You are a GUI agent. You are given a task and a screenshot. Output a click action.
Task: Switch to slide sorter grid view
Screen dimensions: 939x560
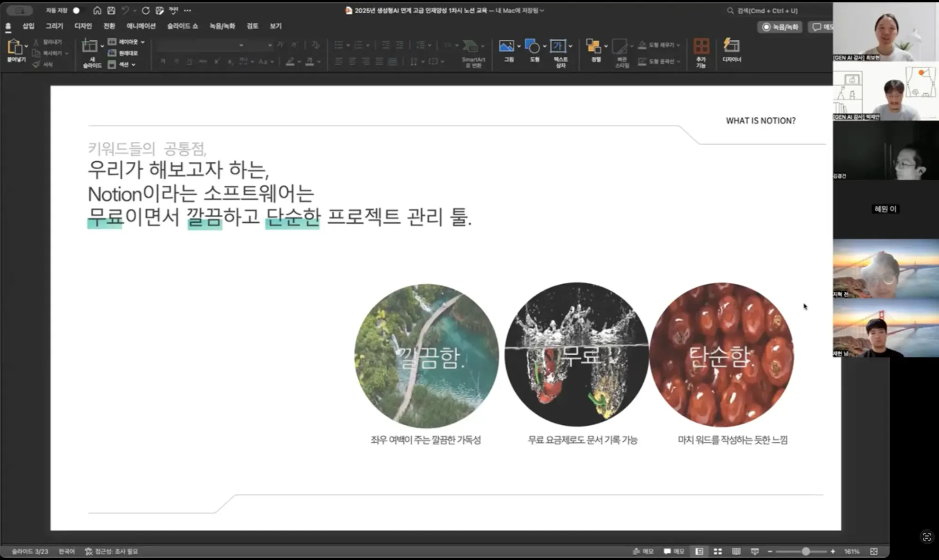pos(718,551)
